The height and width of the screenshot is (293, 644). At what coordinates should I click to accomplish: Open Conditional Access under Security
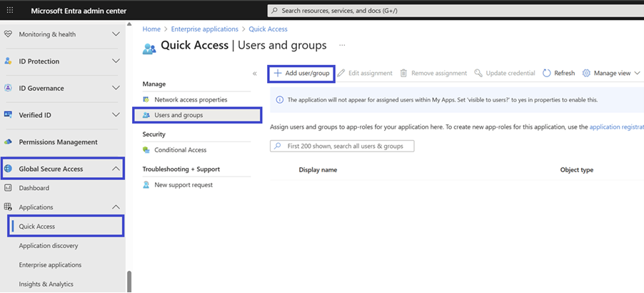180,150
